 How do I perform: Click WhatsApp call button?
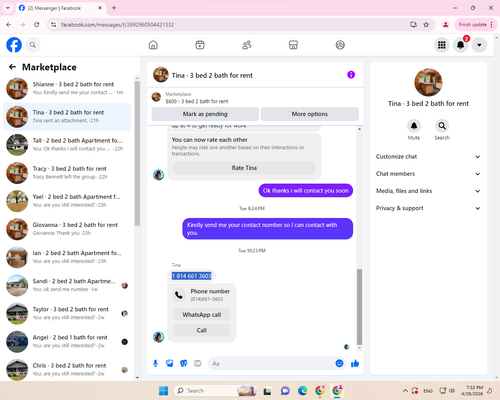click(x=202, y=315)
